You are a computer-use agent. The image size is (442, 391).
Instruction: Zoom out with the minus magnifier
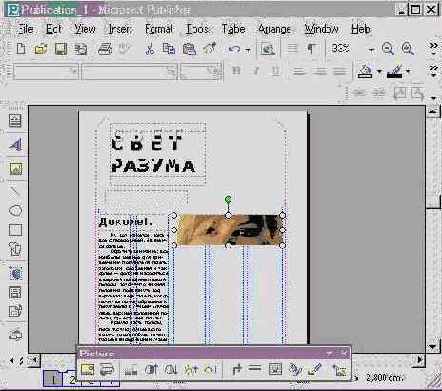(x=388, y=49)
